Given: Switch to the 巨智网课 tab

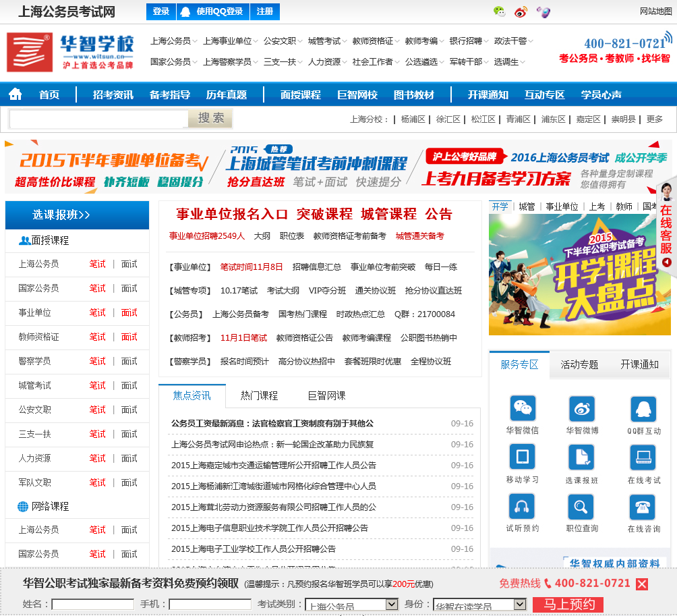Looking at the screenshot, I should coord(326,395).
